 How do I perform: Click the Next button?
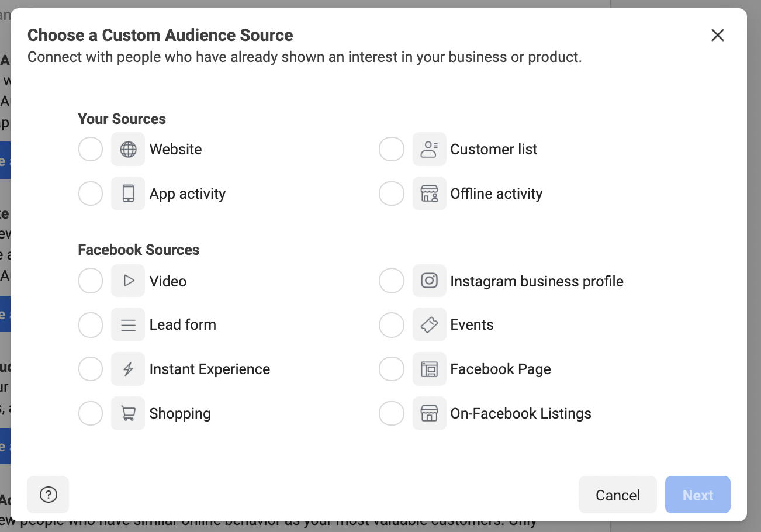tap(698, 495)
